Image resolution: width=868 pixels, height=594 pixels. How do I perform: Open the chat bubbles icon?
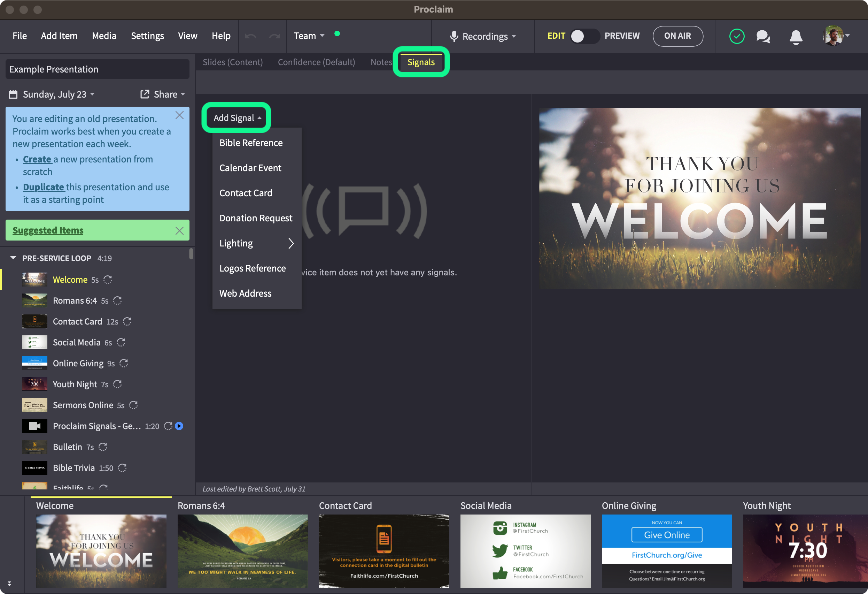pos(763,36)
